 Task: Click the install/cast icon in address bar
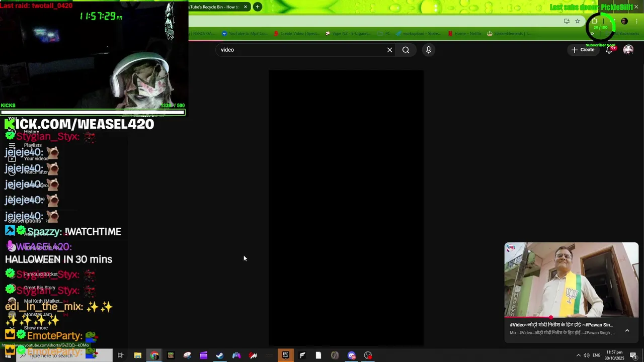[567, 21]
